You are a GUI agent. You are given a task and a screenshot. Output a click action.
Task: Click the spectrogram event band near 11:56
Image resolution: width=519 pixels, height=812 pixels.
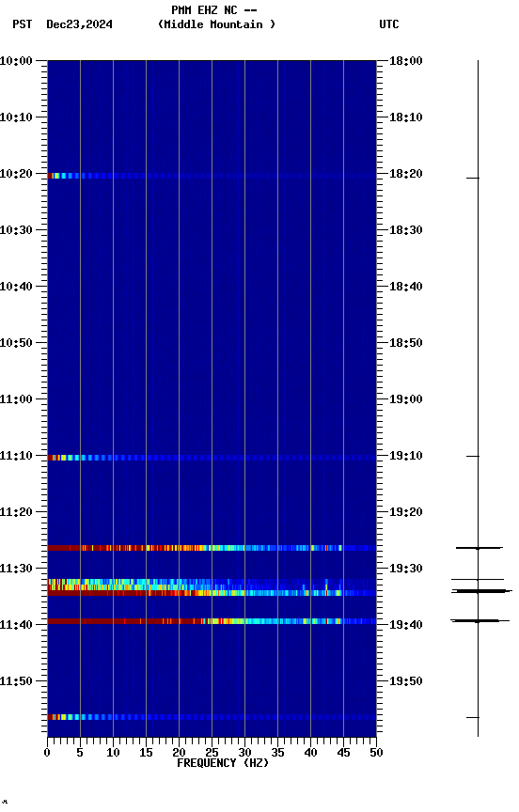[212, 717]
